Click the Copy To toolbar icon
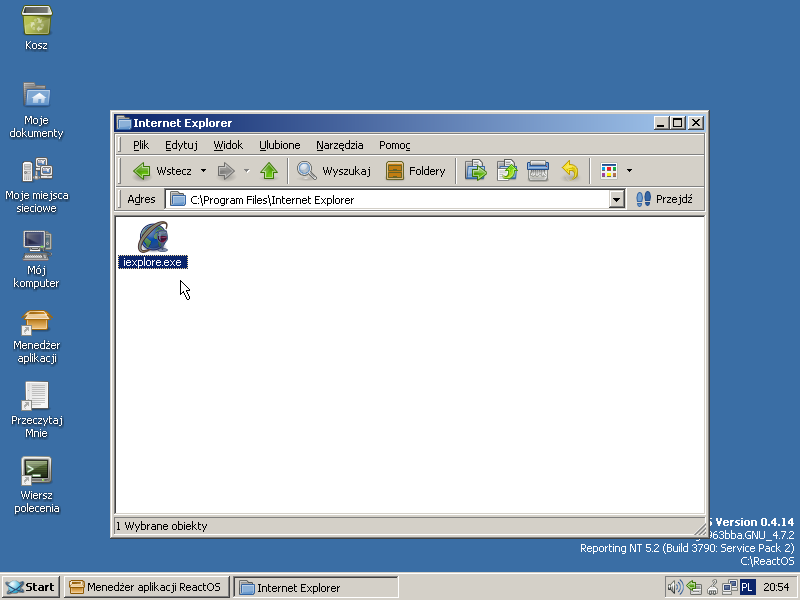Screen dimensions: 800x600 coord(507,171)
